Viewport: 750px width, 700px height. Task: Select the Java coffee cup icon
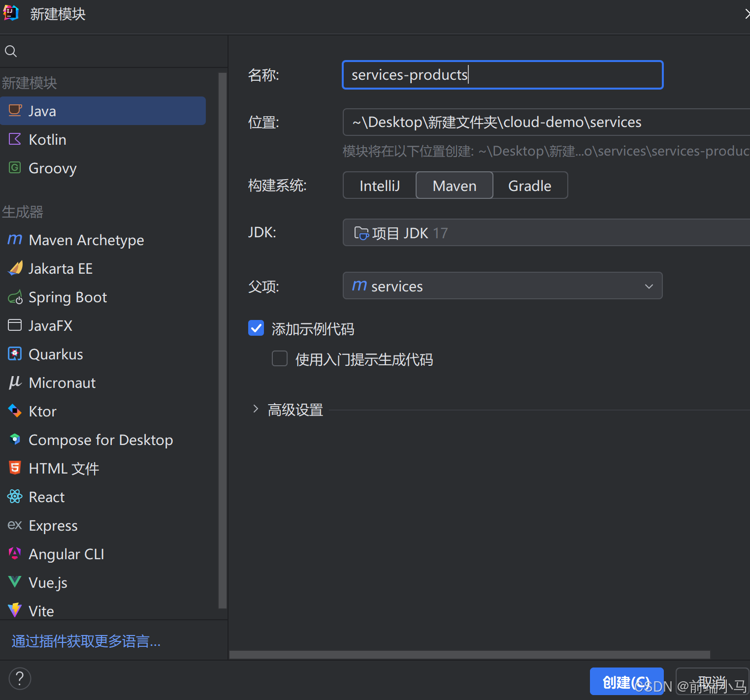[15, 110]
